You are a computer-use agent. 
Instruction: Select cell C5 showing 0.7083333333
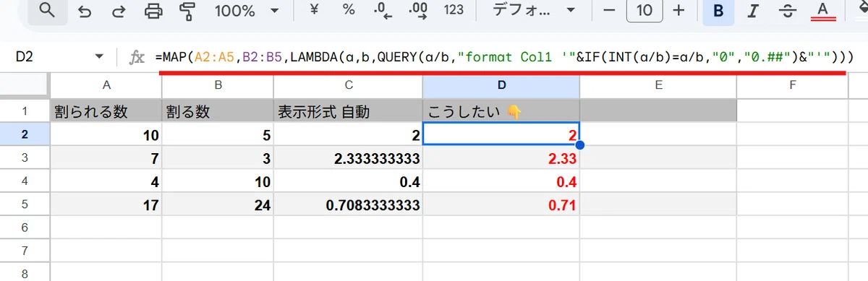pos(348,204)
